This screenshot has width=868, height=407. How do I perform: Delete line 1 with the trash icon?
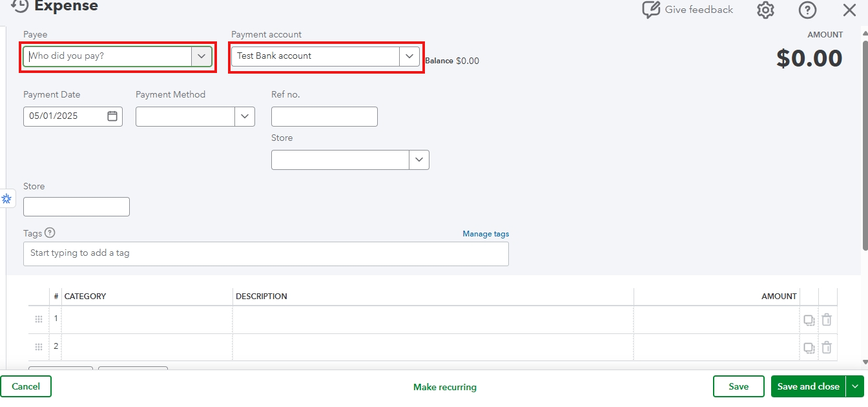tap(827, 319)
